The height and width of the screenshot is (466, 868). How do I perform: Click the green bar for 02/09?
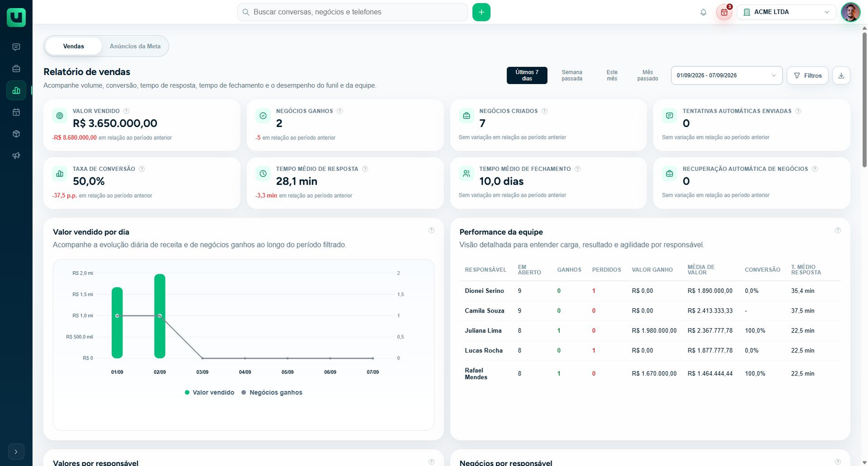pyautogui.click(x=159, y=316)
